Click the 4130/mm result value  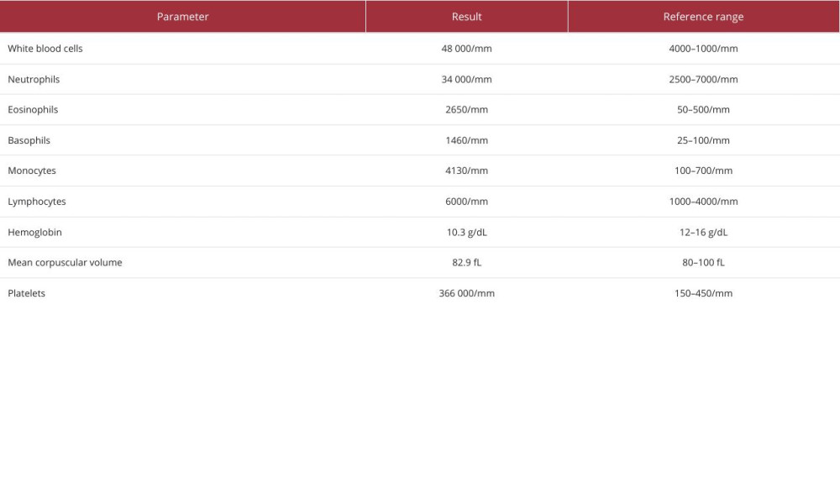click(x=466, y=171)
